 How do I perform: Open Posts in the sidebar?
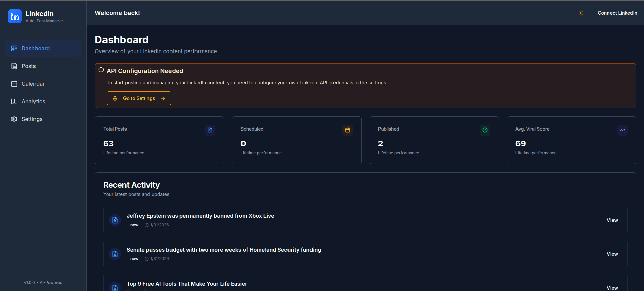point(29,66)
